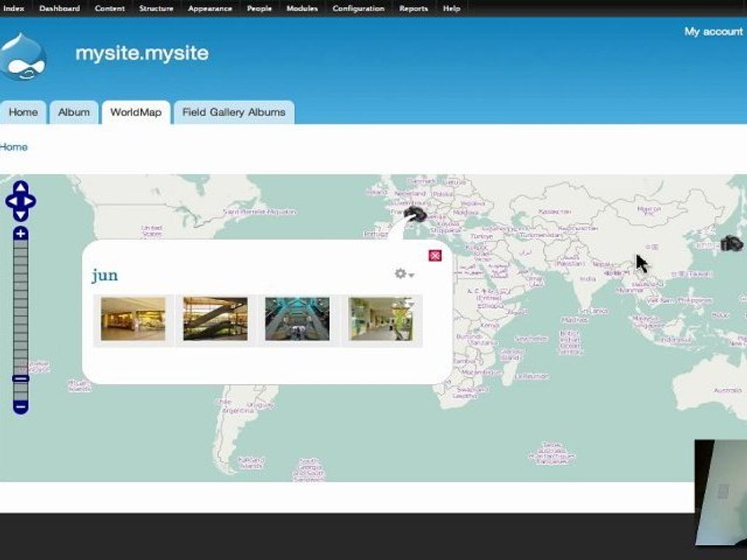Click the map zoom slider track
Image resolution: width=747 pixels, height=560 pixels.
21,311
